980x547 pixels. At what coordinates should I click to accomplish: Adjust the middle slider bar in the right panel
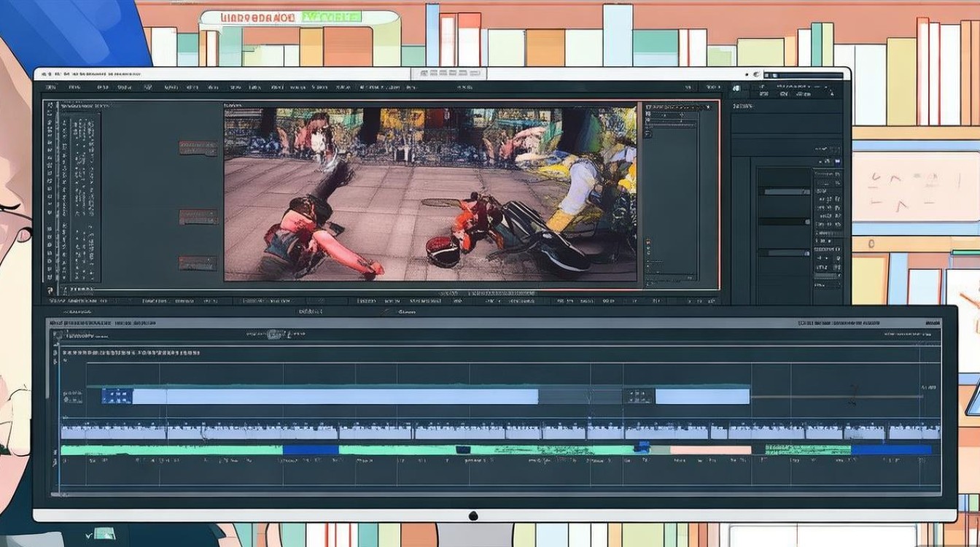click(785, 222)
